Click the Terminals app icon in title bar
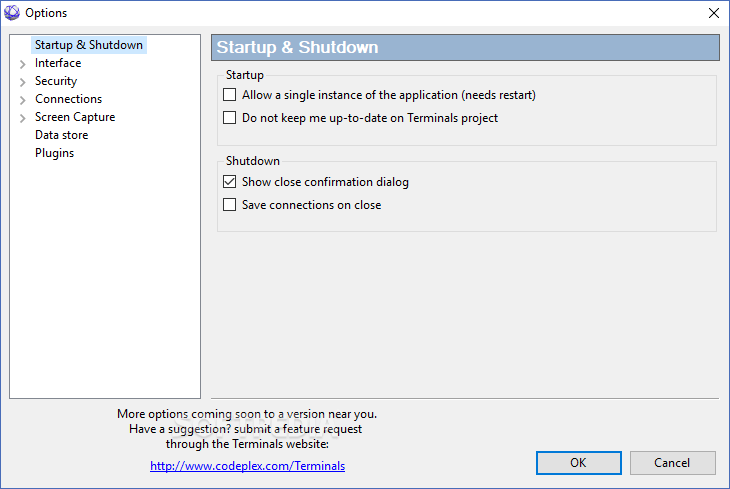The image size is (730, 489). [x=12, y=13]
